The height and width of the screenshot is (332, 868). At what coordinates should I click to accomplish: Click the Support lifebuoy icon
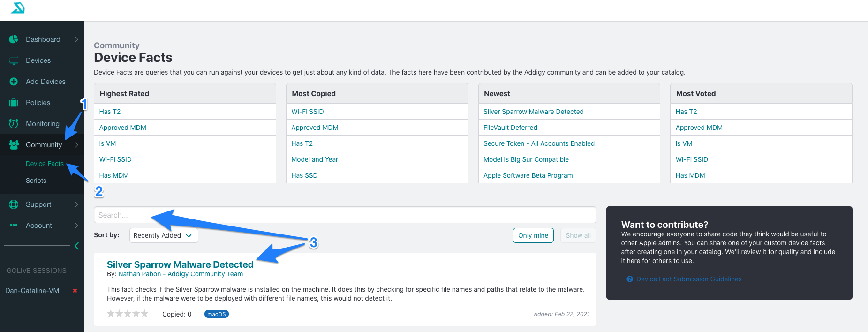(14, 204)
